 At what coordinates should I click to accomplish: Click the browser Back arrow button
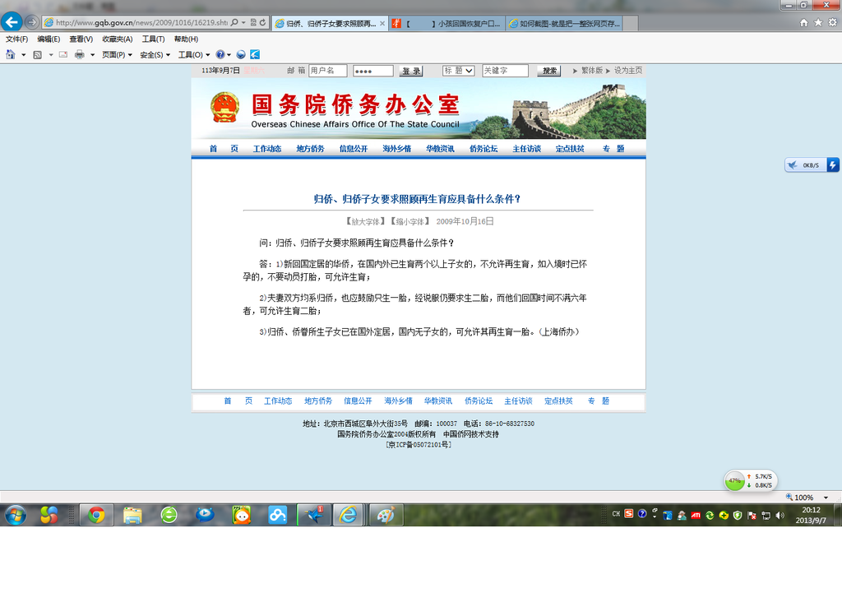tap(12, 22)
